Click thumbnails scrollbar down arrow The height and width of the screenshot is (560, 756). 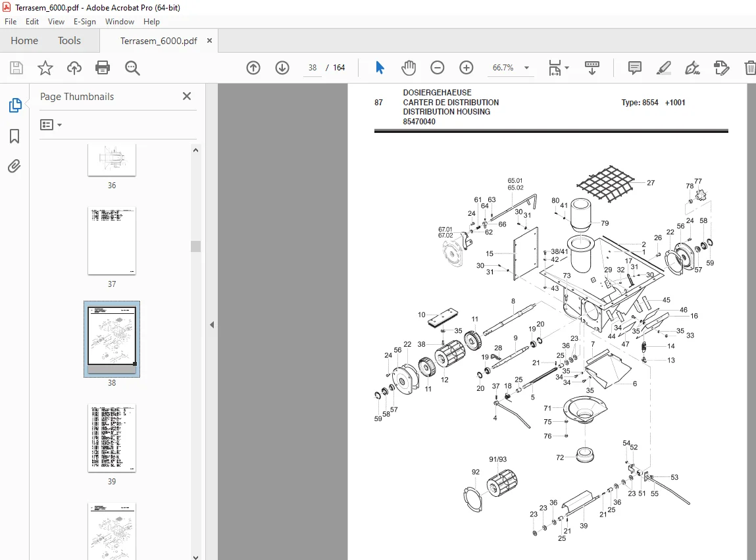[196, 557]
